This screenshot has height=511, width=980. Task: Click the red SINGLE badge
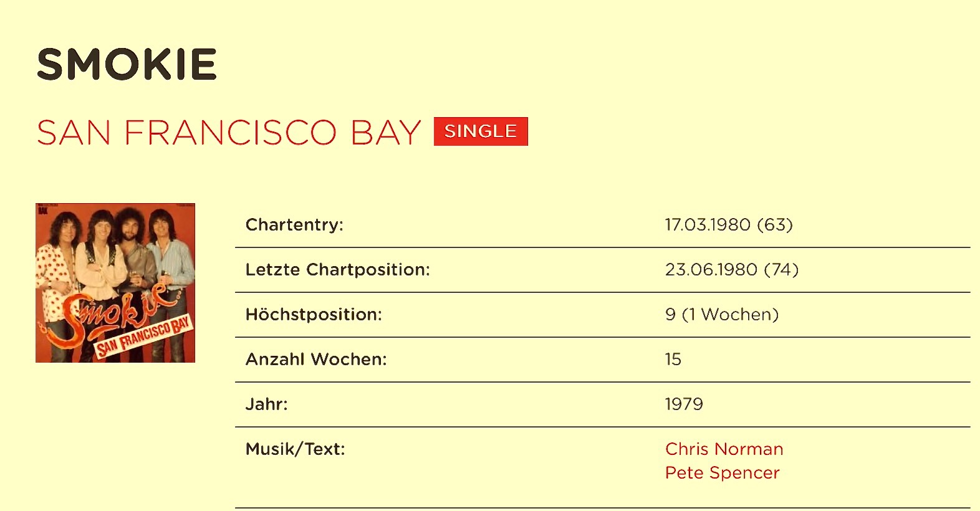[481, 131]
